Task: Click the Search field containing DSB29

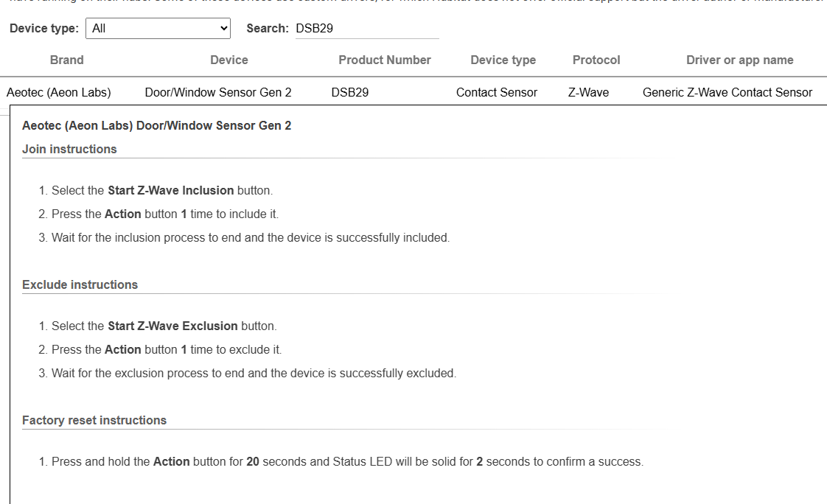Action: pos(366,29)
